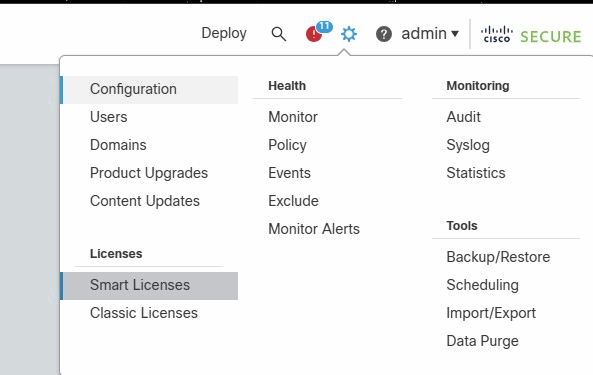Select Smart Licenses

click(x=149, y=285)
